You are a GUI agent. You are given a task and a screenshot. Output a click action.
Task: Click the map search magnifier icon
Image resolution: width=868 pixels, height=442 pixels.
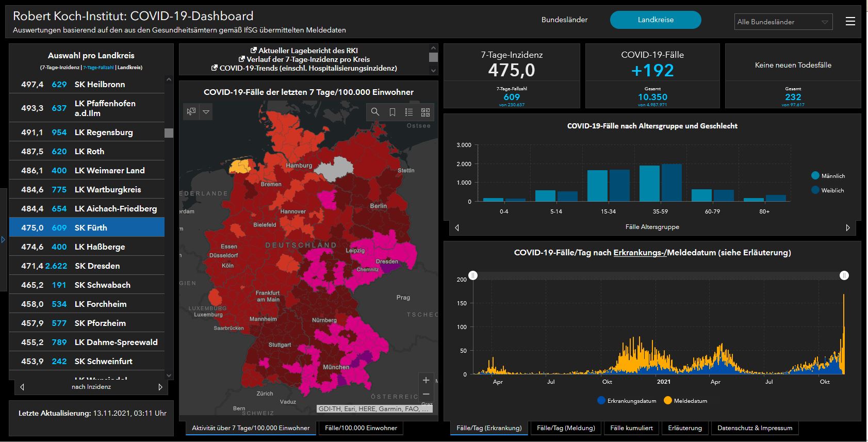(x=375, y=112)
